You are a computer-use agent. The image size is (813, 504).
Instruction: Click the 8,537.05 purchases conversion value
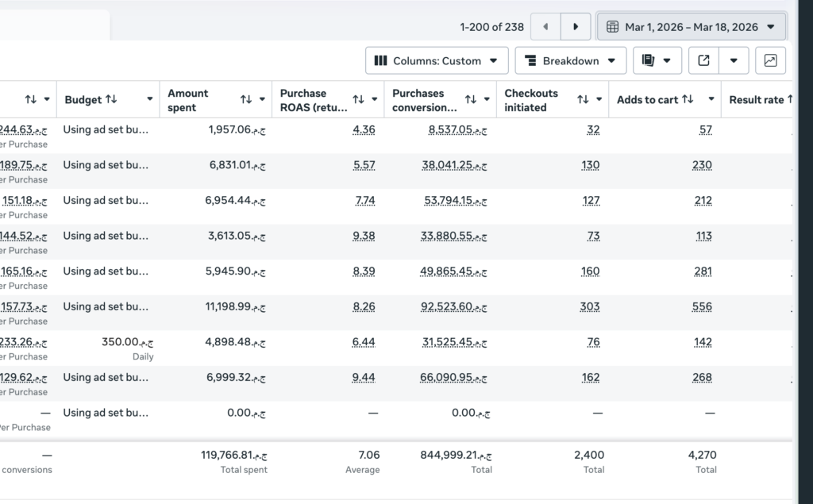(457, 130)
